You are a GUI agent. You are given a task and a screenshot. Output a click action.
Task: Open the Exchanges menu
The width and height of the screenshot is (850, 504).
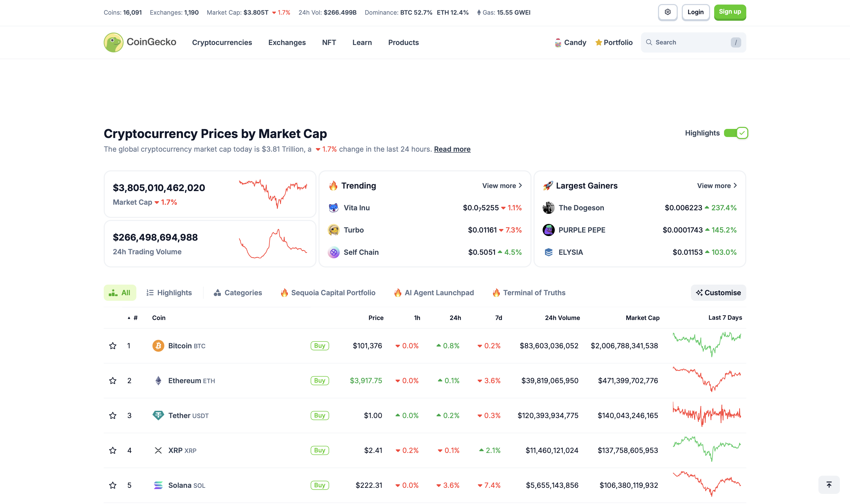click(287, 42)
